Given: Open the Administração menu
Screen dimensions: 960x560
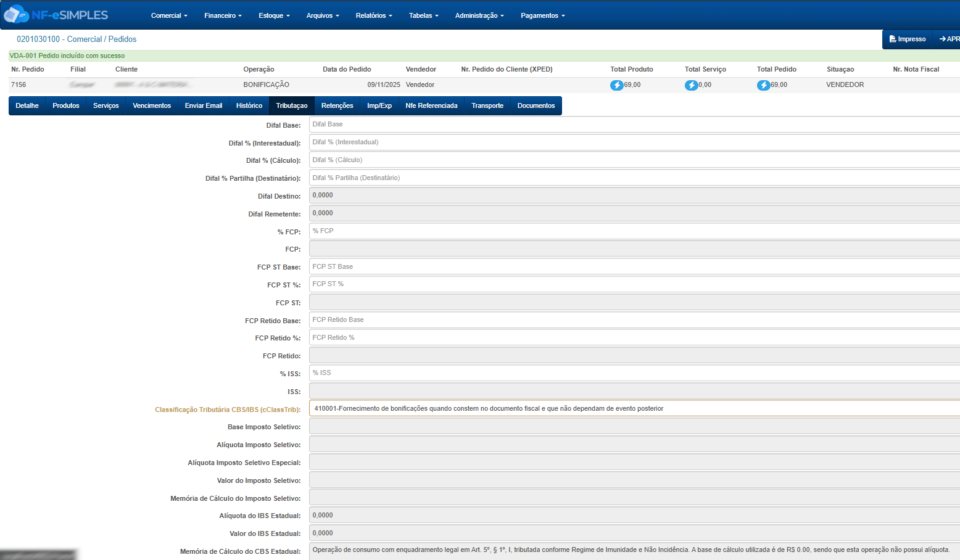Looking at the screenshot, I should click(x=479, y=15).
